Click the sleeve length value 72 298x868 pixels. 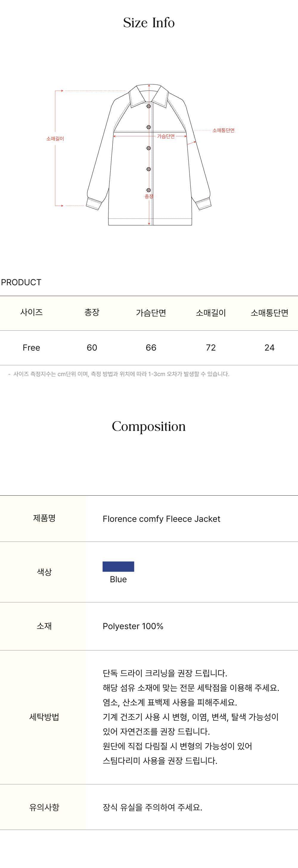211,348
